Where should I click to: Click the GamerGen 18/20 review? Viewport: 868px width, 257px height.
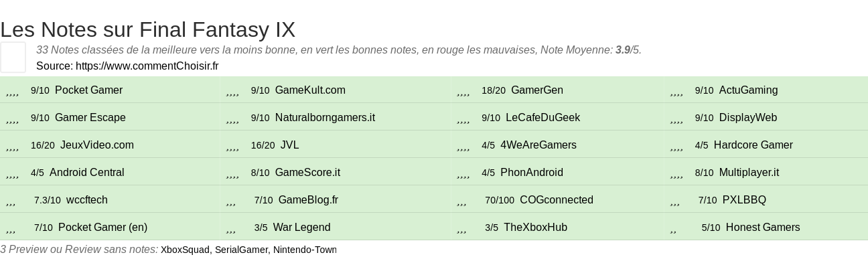(x=536, y=90)
